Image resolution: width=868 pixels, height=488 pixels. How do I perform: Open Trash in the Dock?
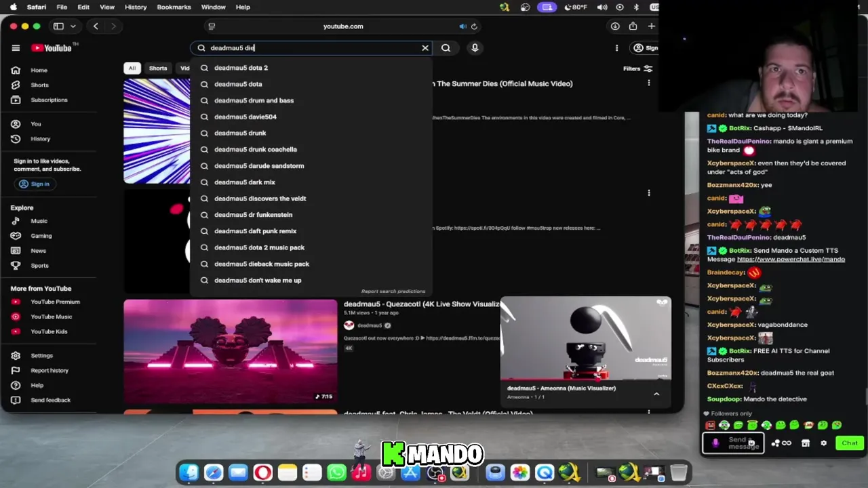point(679,472)
